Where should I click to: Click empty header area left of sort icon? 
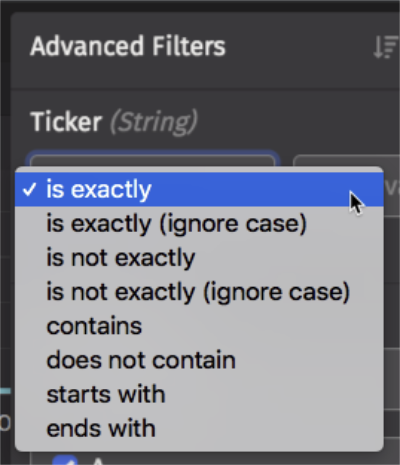click(300, 48)
